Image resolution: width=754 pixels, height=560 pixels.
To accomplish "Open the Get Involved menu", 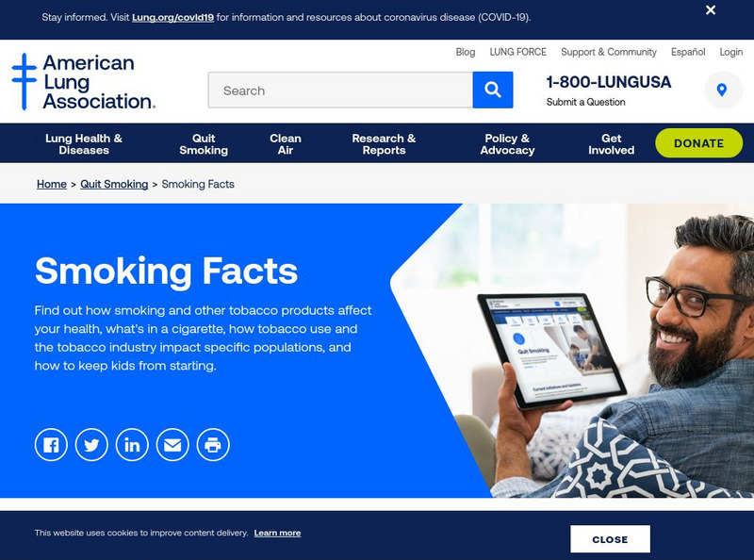I will pos(611,144).
